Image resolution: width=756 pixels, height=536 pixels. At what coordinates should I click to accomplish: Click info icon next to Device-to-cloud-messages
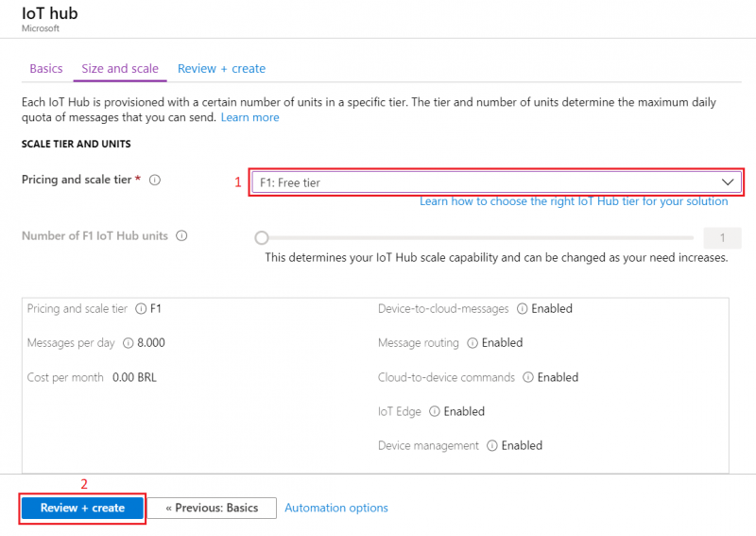point(522,309)
